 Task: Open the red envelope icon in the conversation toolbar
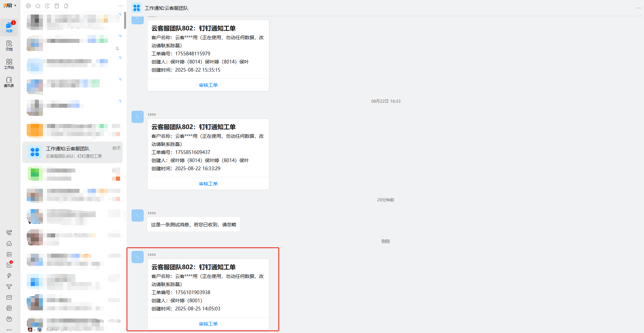(x=57, y=6)
